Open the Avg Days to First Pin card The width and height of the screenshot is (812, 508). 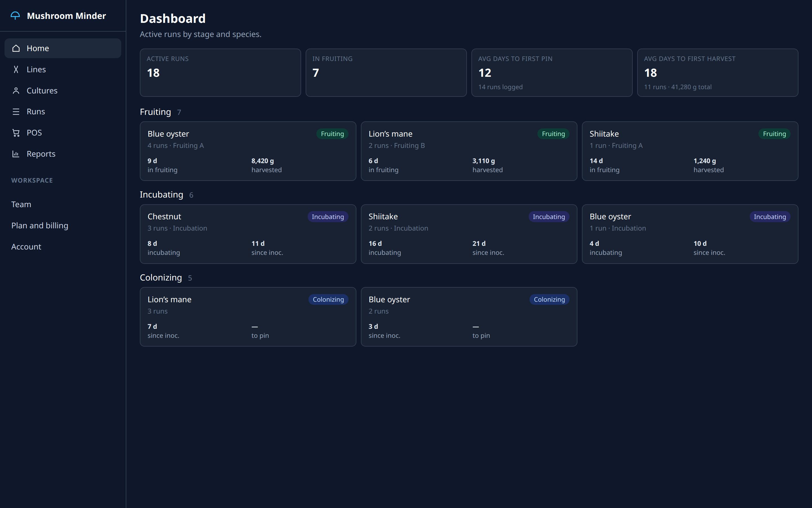click(x=551, y=73)
